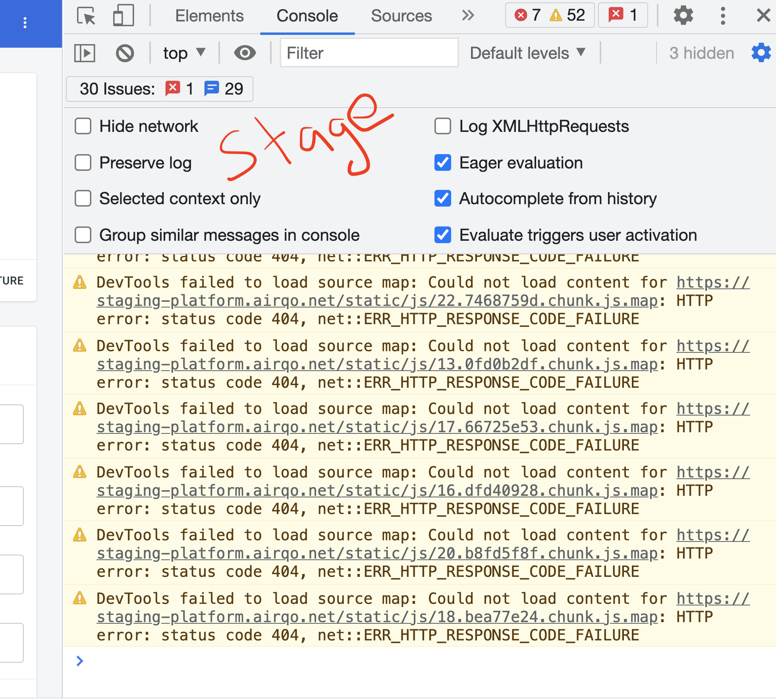This screenshot has height=700, width=776.
Task: Expand the hidden tabs chevron
Action: (468, 16)
